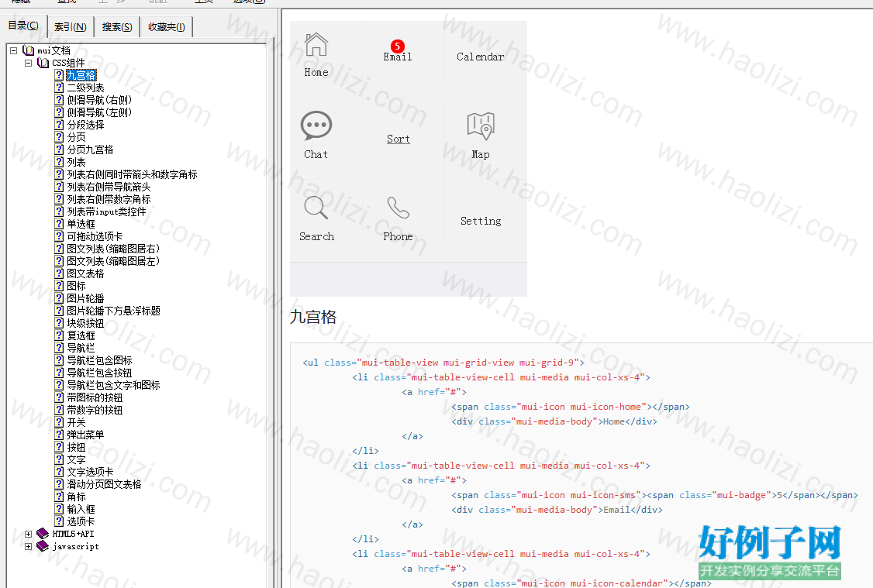Open the 二级列表 topic
Image resolution: width=873 pixels, height=588 pixels.
pyautogui.click(x=85, y=88)
